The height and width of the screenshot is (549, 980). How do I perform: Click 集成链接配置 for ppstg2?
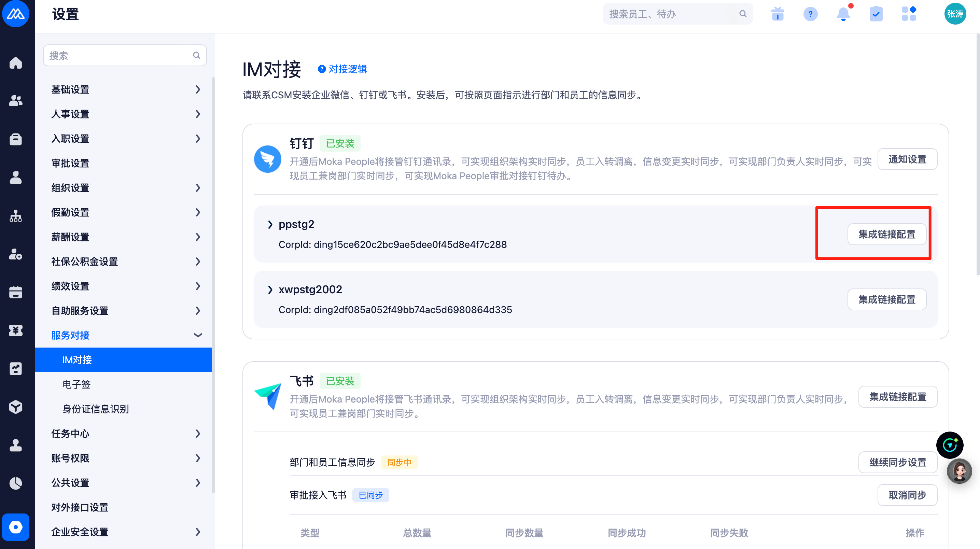(x=887, y=234)
